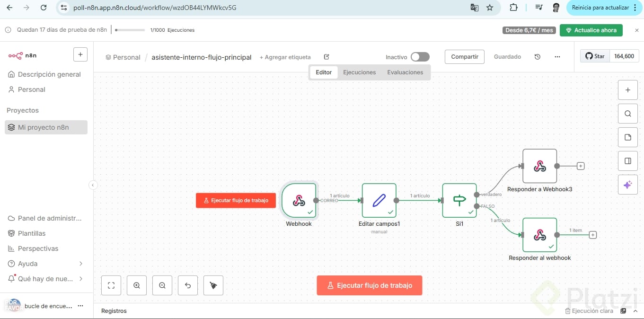
Task: Go back with browser back arrow
Action: pyautogui.click(x=9, y=8)
